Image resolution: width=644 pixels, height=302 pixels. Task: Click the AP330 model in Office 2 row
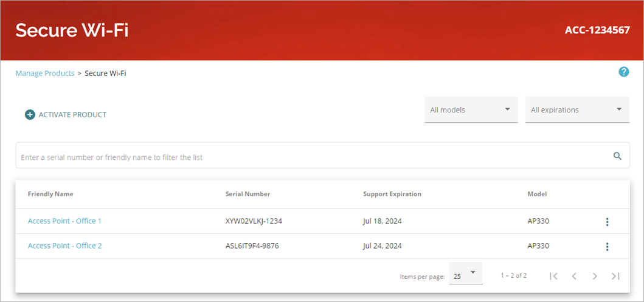click(538, 245)
